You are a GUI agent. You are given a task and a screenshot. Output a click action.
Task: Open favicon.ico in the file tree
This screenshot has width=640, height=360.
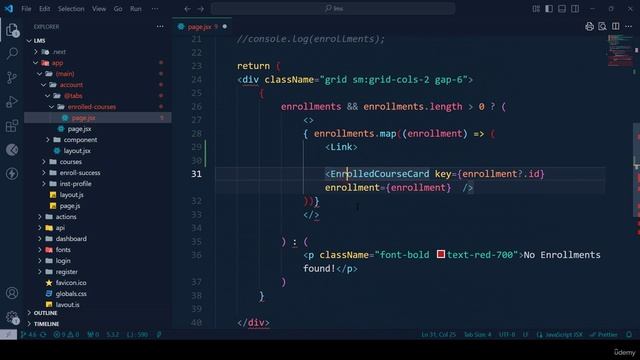point(71,283)
